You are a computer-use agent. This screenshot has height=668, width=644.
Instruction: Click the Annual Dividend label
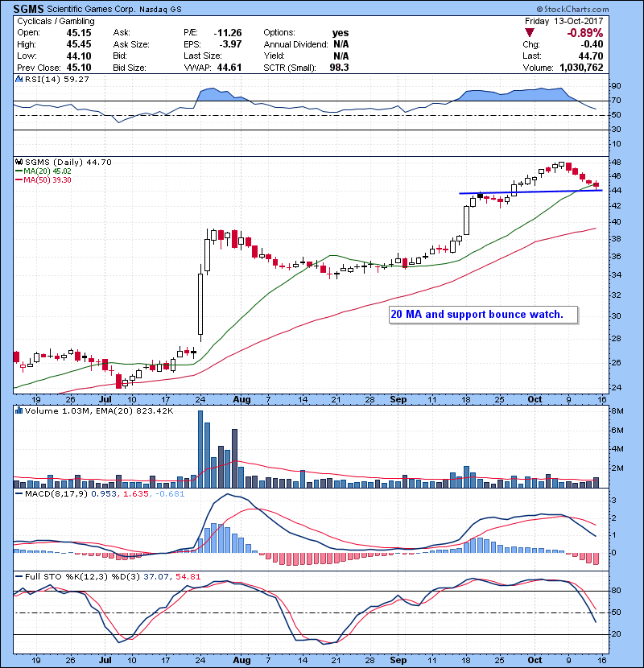295,44
